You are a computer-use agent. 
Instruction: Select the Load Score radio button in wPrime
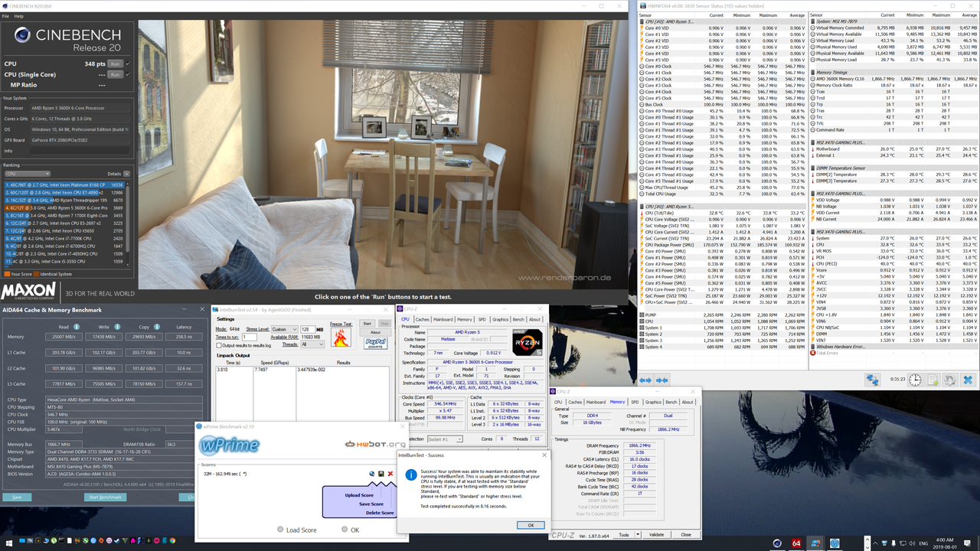(x=280, y=529)
